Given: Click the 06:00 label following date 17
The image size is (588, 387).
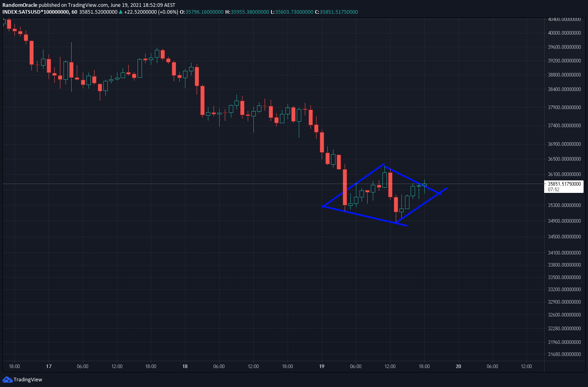Looking at the screenshot, I should (x=82, y=366).
